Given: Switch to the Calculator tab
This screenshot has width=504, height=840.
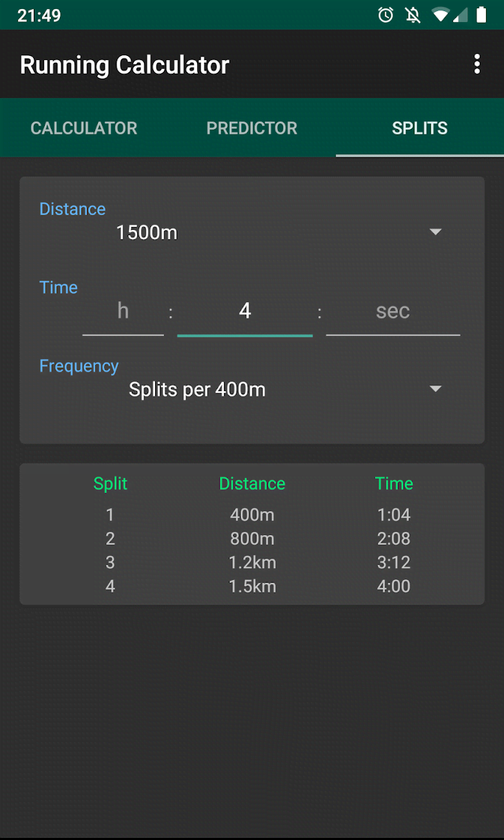Looking at the screenshot, I should coord(84,128).
